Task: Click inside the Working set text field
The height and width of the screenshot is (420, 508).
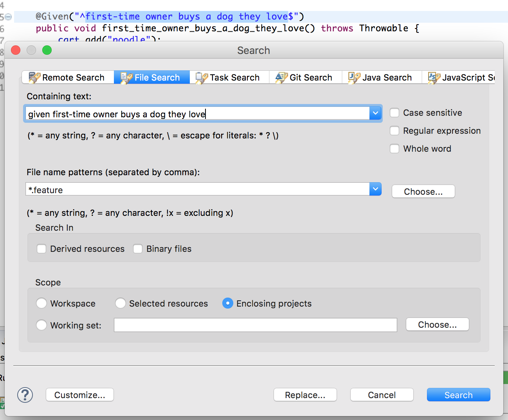Action: click(255, 325)
